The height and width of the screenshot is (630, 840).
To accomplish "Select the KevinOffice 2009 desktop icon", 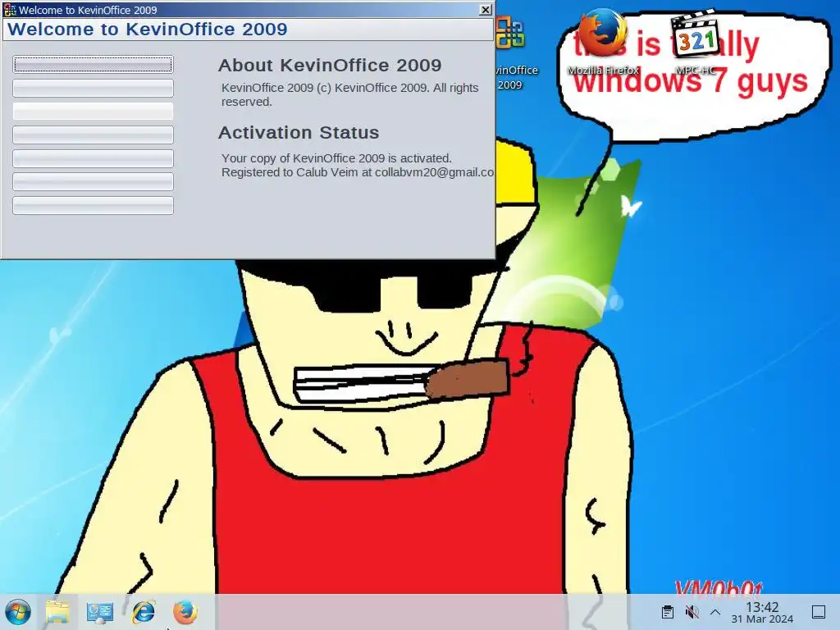I will click(509, 52).
